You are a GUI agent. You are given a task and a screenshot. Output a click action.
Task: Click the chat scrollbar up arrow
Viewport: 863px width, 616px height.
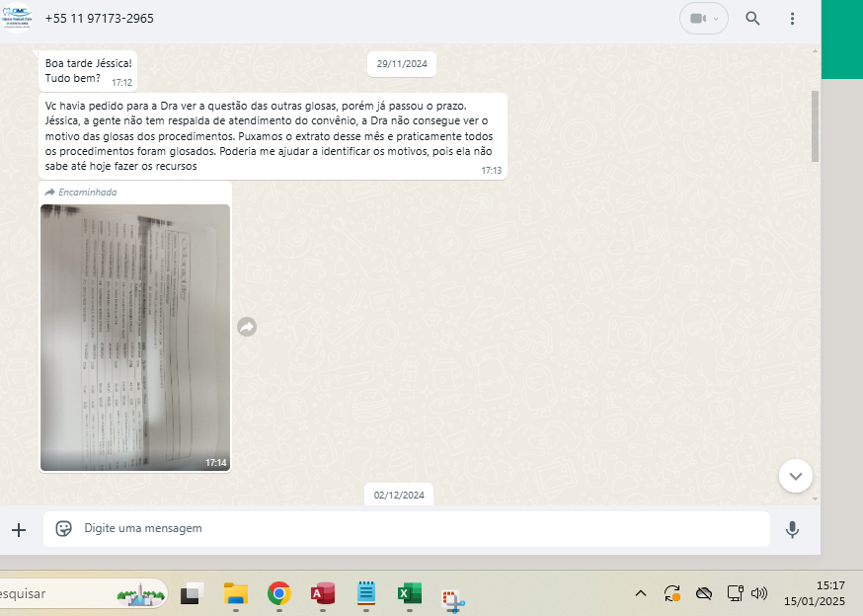pyautogui.click(x=815, y=51)
